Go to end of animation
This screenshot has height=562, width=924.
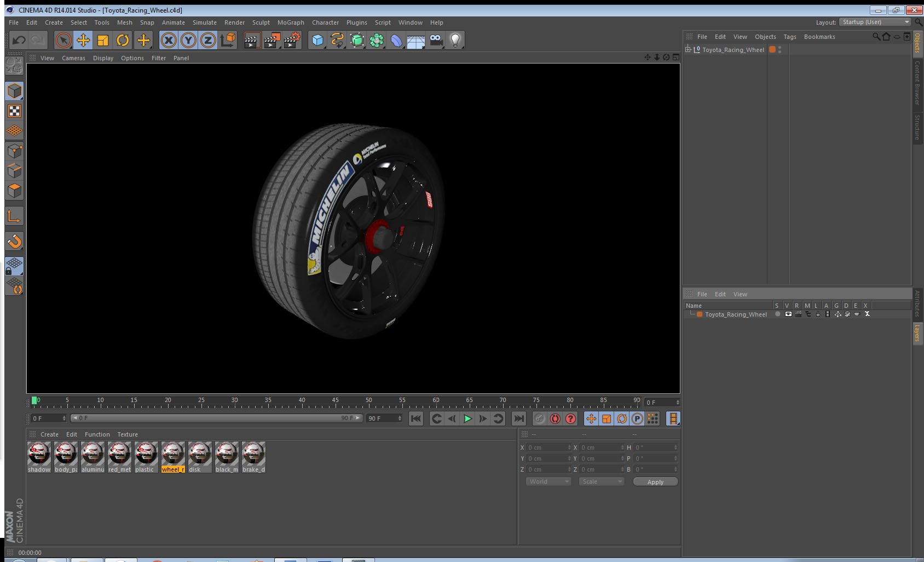[518, 418]
